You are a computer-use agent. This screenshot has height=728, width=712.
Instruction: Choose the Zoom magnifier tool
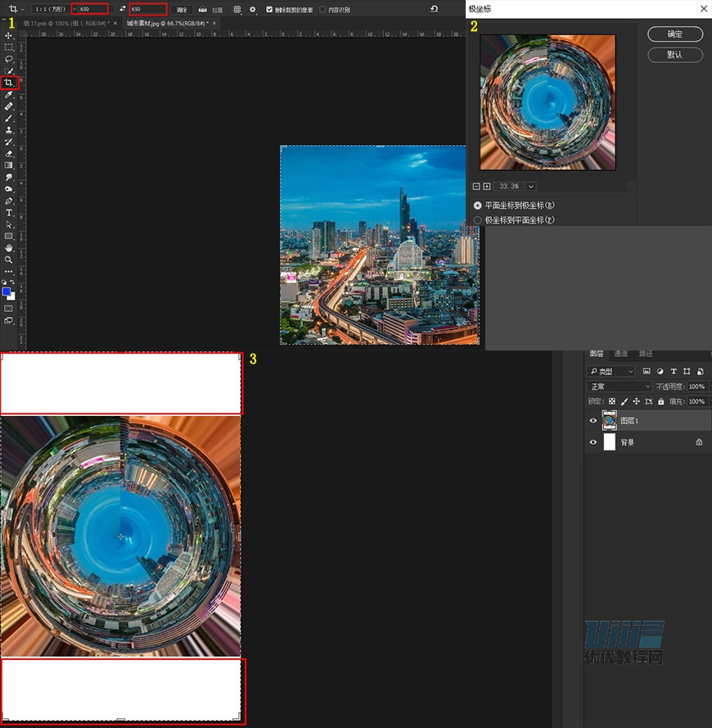click(9, 260)
